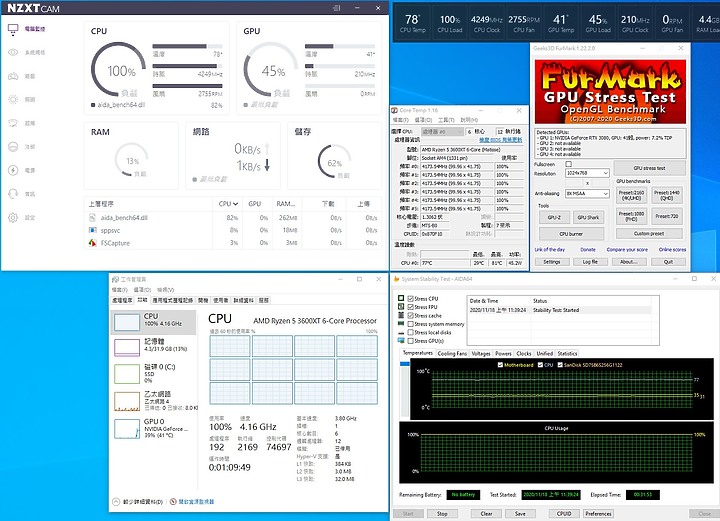This screenshot has width=720, height=521.
Task: Open the gamepad icon in NZXT CAM sidebar
Action: 13,76
